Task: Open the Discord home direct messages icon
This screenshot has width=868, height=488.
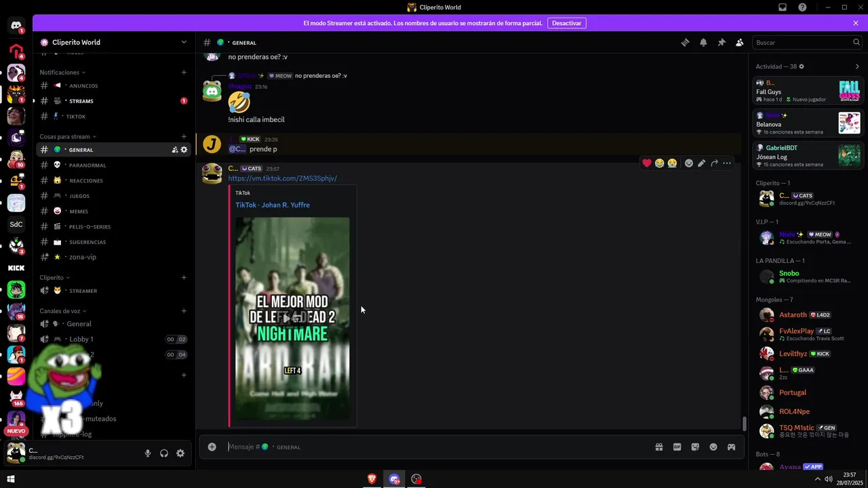Action: point(16,26)
